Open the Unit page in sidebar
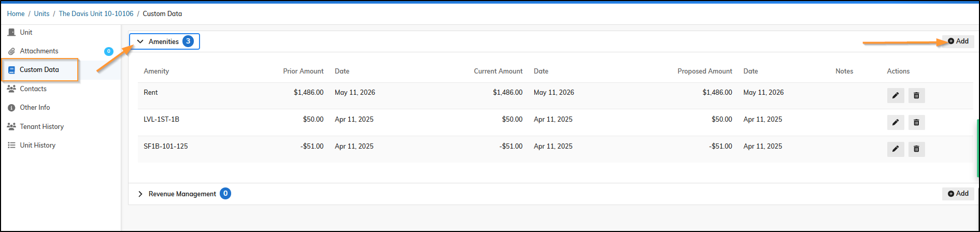 (26, 32)
